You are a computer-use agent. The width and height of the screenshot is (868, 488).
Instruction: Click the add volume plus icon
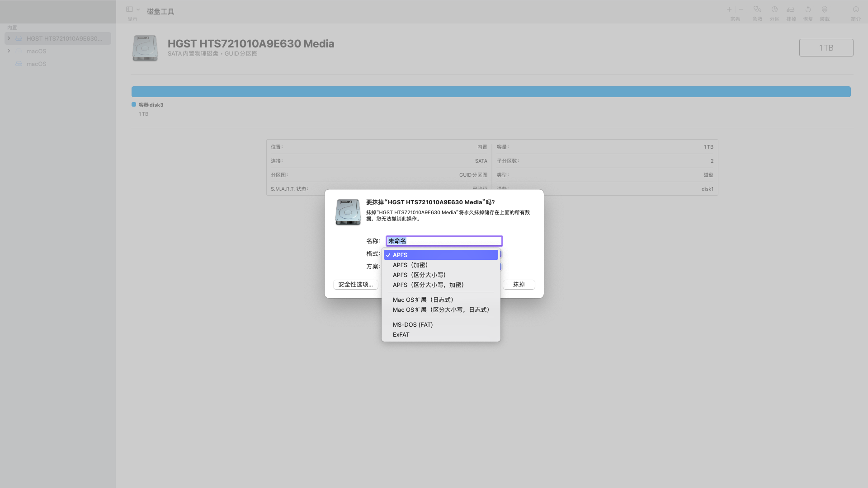pyautogui.click(x=729, y=9)
